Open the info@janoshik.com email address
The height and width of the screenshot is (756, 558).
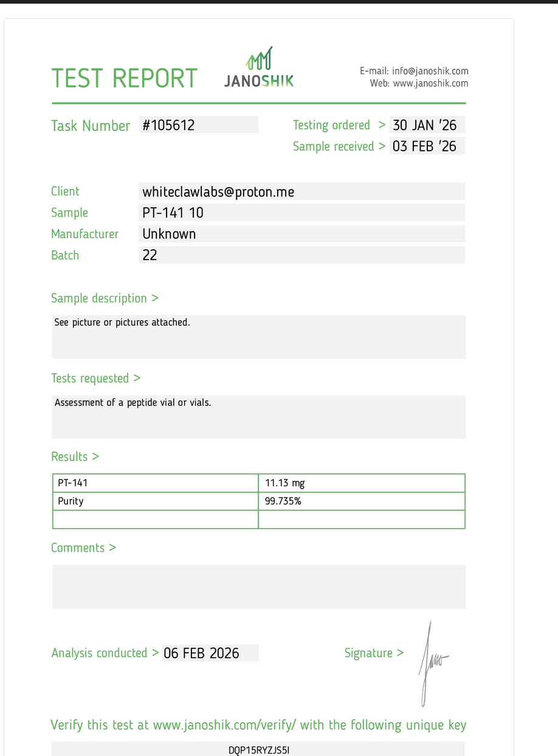click(430, 71)
